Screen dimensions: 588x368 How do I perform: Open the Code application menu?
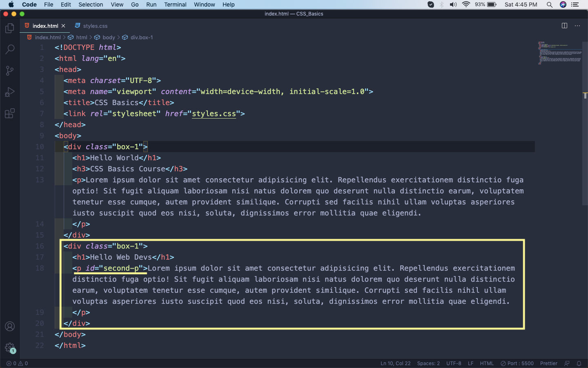point(29,4)
